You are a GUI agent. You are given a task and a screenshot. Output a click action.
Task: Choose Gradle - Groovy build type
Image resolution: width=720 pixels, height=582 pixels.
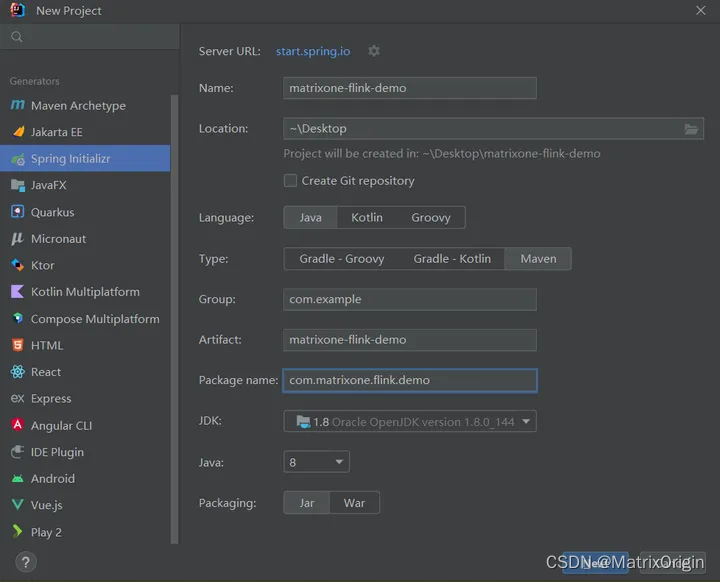tap(342, 259)
